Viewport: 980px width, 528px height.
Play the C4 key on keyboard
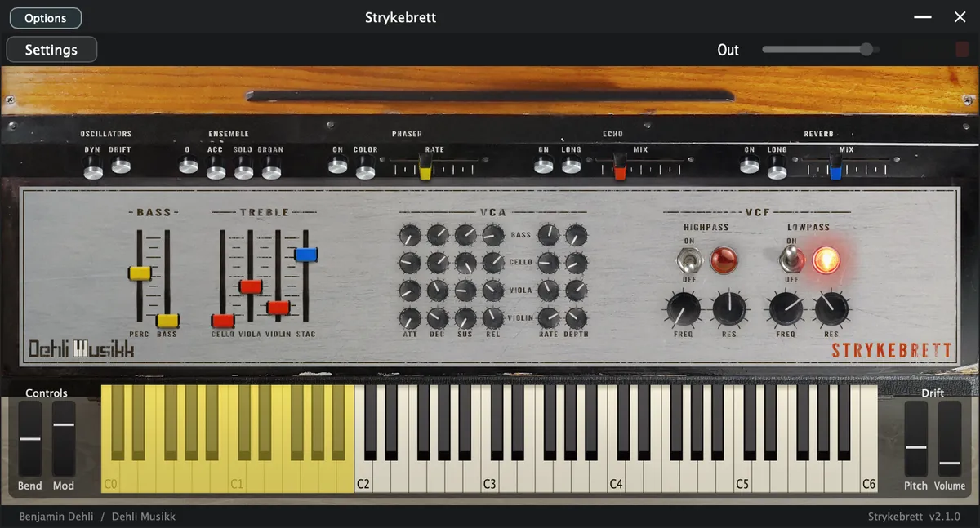point(616,477)
